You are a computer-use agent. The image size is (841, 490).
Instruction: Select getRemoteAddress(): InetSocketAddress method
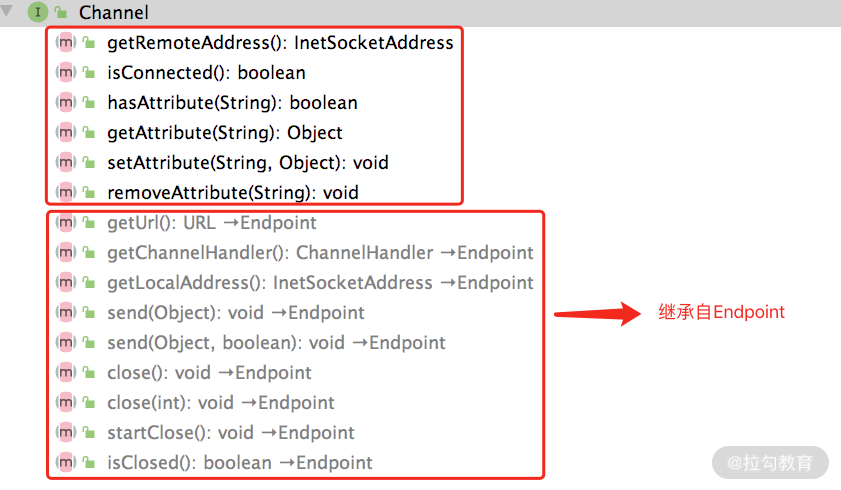[280, 43]
